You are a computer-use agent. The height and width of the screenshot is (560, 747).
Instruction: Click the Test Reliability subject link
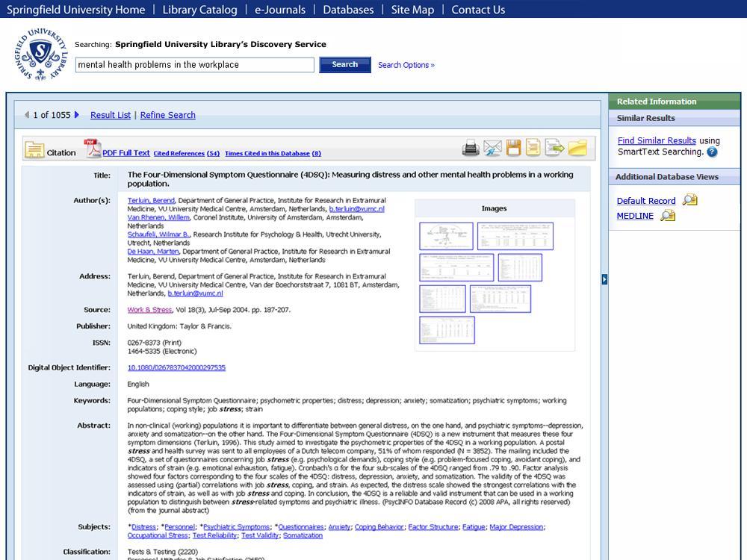214,535
